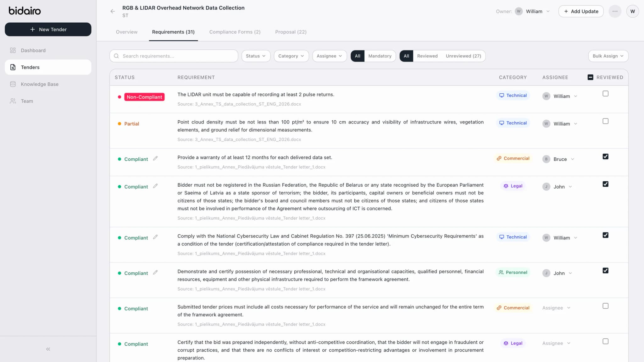Image resolution: width=644 pixels, height=362 pixels.
Task: Open the Proposal (22) tab
Action: (291, 32)
